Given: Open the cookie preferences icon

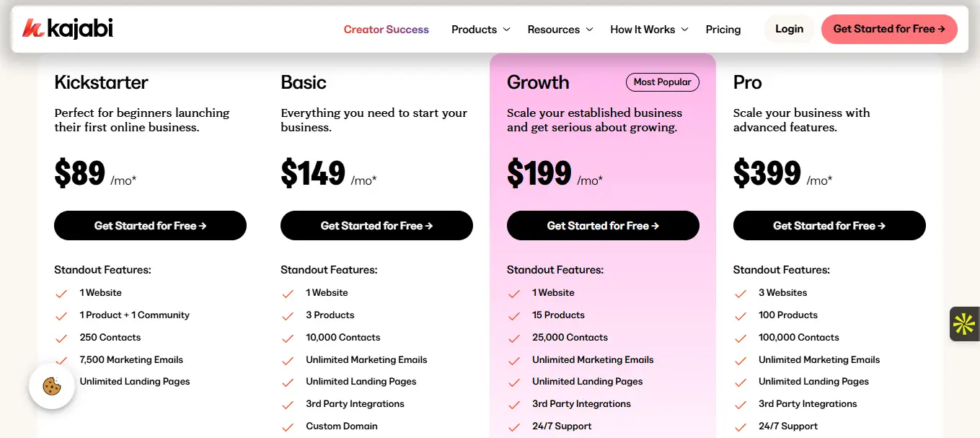Looking at the screenshot, I should (x=51, y=387).
